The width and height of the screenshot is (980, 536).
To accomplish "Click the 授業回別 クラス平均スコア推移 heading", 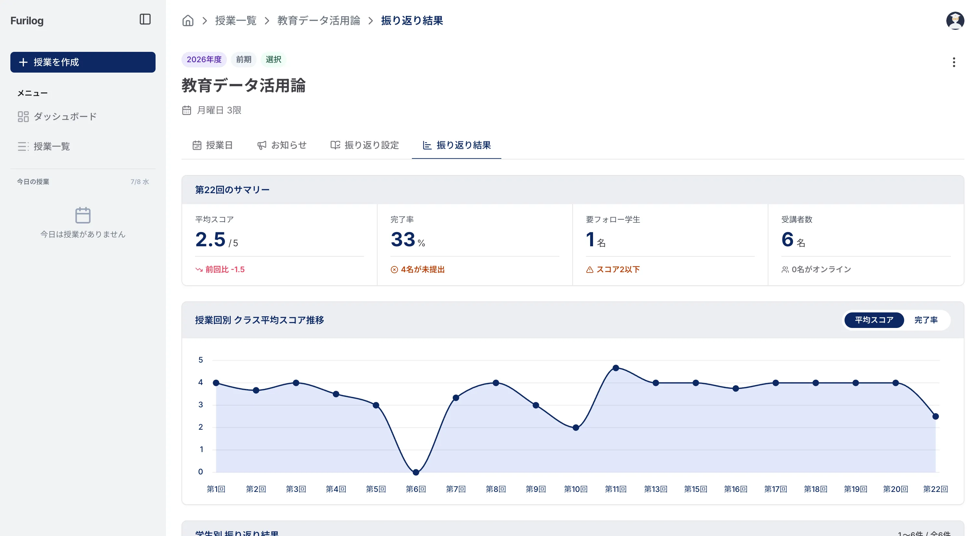I will [260, 320].
